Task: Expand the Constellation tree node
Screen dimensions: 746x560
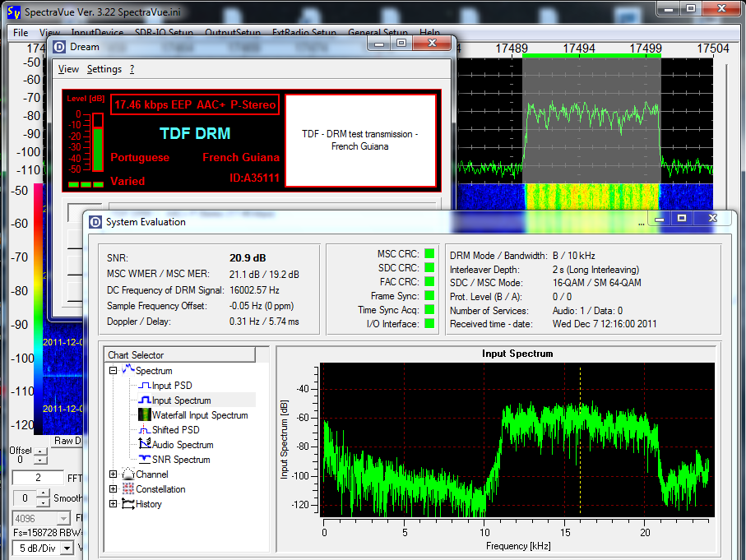Action: pos(114,489)
